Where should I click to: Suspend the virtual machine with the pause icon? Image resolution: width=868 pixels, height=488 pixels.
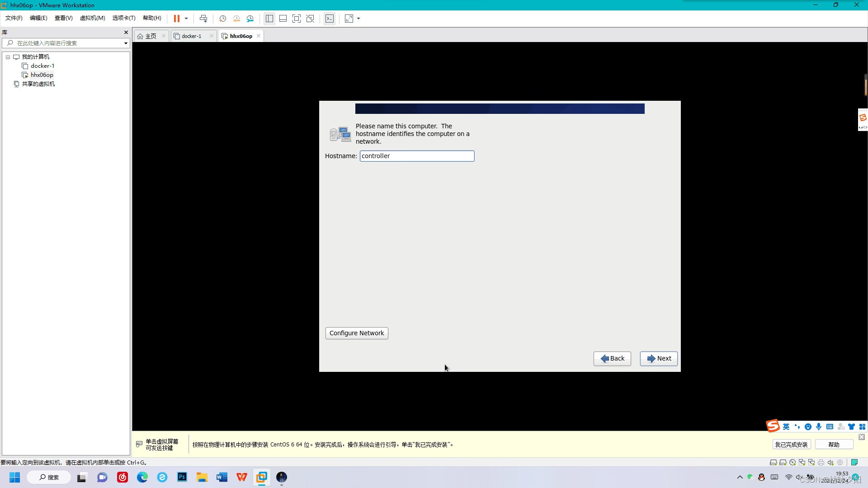coord(177,19)
